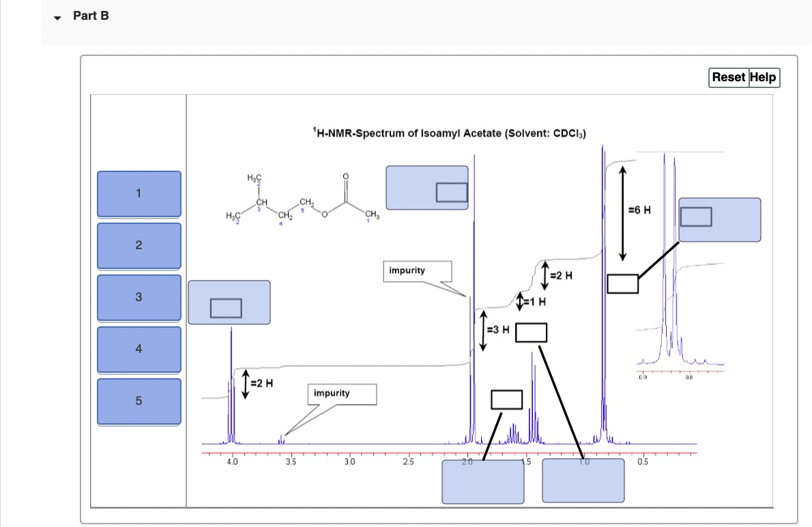Click drop target above the 2.0 ppm peak
Image resolution: width=812 pixels, height=527 pixels.
(427, 188)
